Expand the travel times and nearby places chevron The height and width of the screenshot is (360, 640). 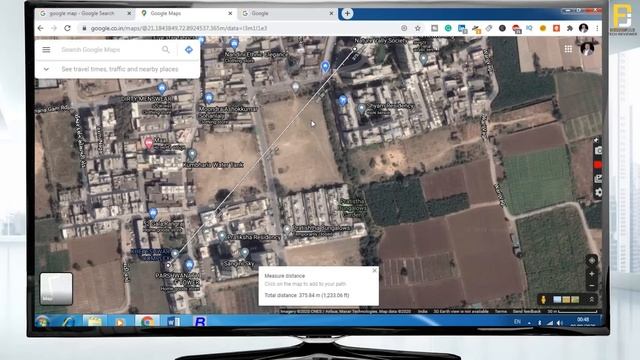(46, 69)
